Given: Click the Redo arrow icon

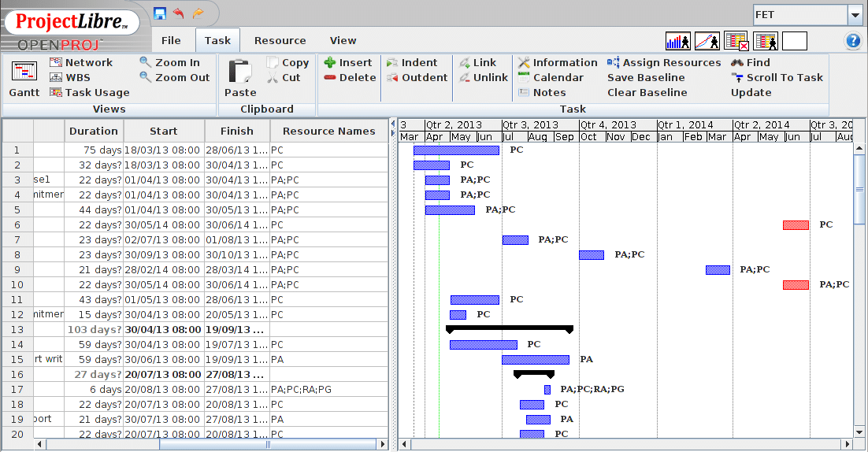Looking at the screenshot, I should point(198,13).
